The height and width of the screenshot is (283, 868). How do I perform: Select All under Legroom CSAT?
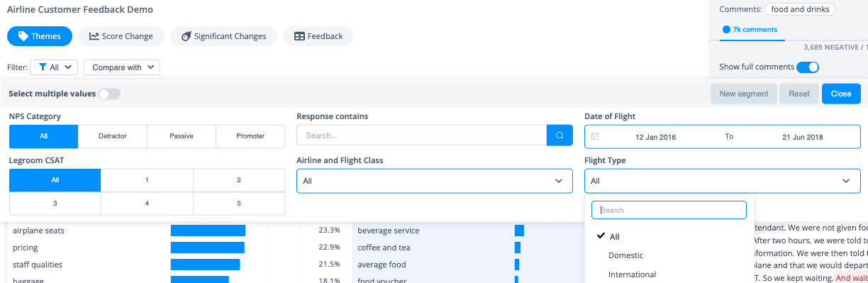click(55, 180)
